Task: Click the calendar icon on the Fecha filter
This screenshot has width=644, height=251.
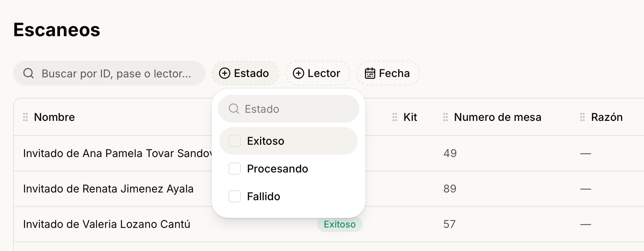Action: coord(370,73)
